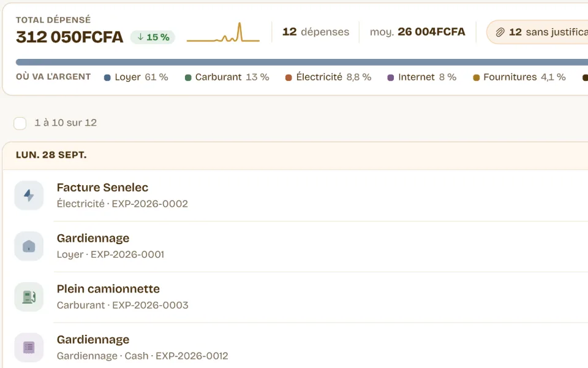Click the Électricité · EXP-2026-0002 reference line
588x368 pixels.
[x=123, y=204]
